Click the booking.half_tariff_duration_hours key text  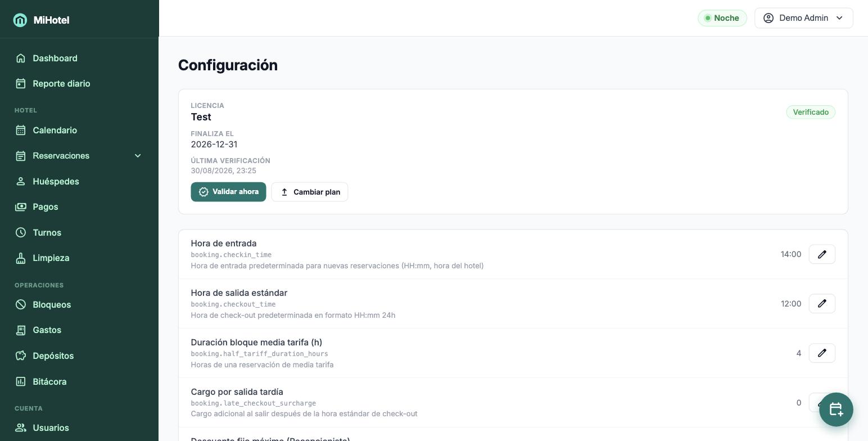pos(259,354)
